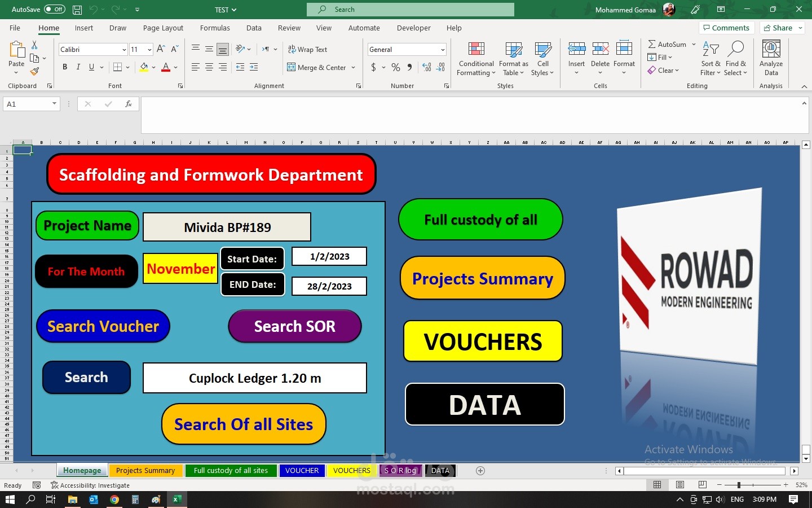Click the Insert cells icon
Viewport: 812px width, 508px height.
pyautogui.click(x=576, y=49)
